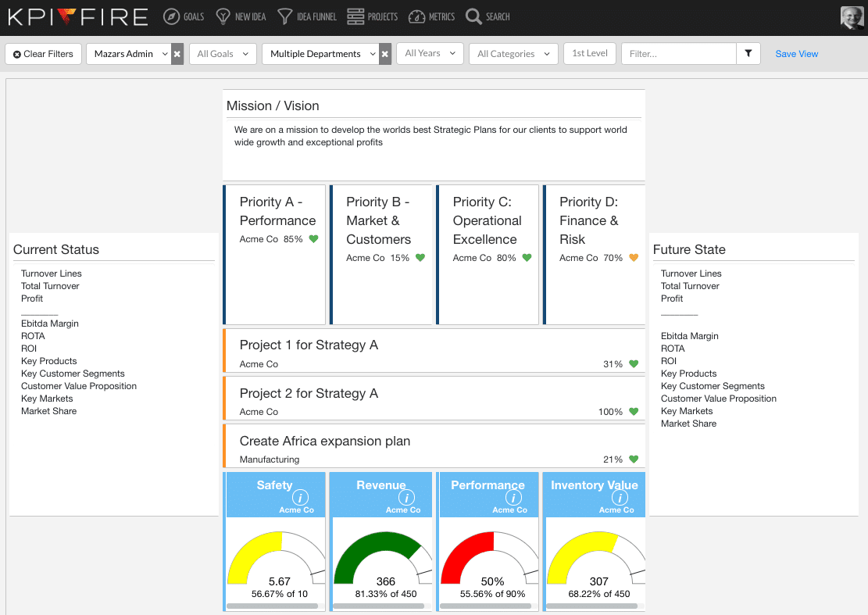Click Project 1 health heart icon
The image size is (868, 615).
[634, 363]
